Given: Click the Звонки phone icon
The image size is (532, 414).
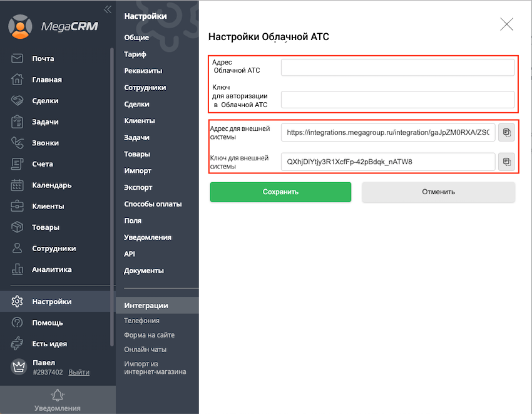Looking at the screenshot, I should pyautogui.click(x=18, y=143).
